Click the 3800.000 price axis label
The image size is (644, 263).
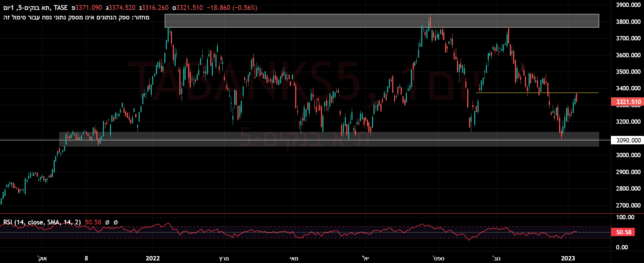628,22
